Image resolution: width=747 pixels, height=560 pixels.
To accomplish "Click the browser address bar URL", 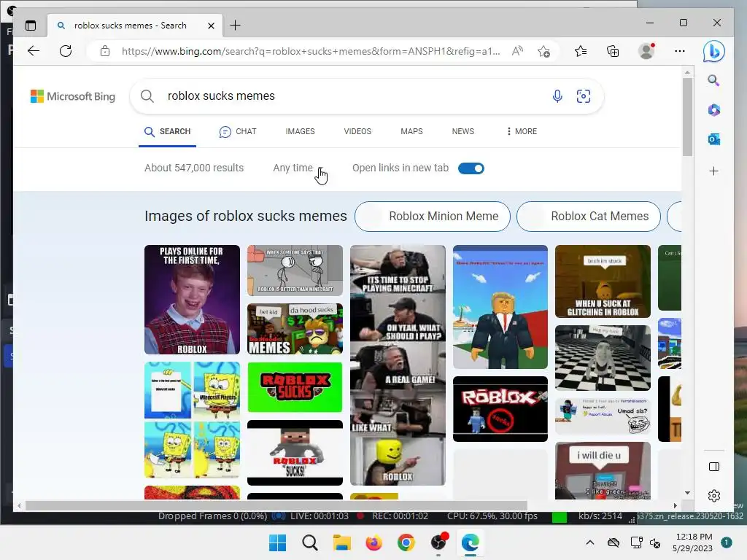I will coord(311,51).
